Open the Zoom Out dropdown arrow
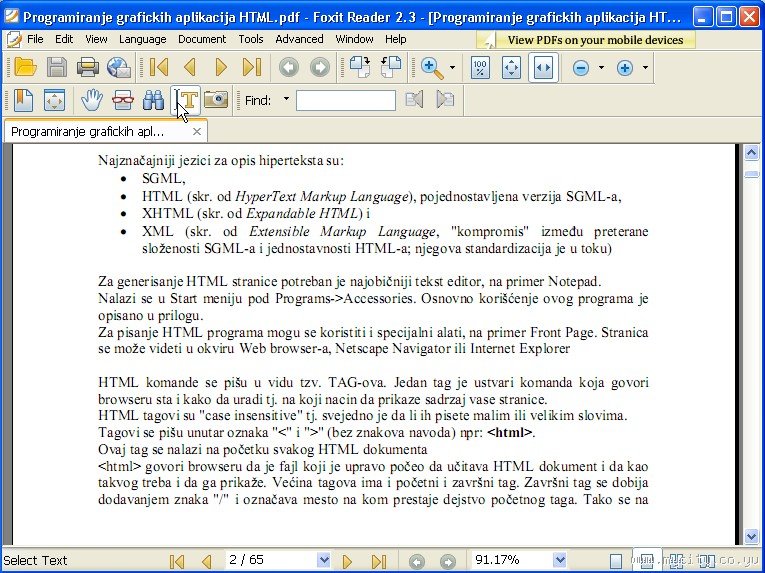This screenshot has width=765, height=573. coord(601,68)
